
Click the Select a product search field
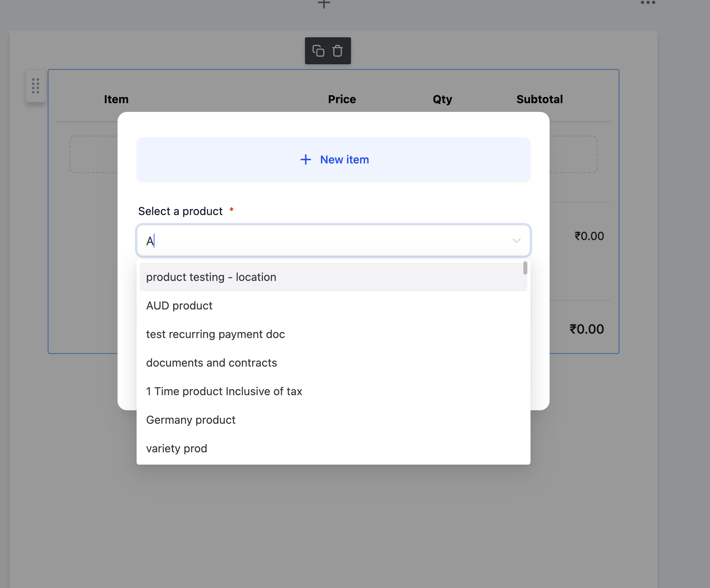pos(334,241)
